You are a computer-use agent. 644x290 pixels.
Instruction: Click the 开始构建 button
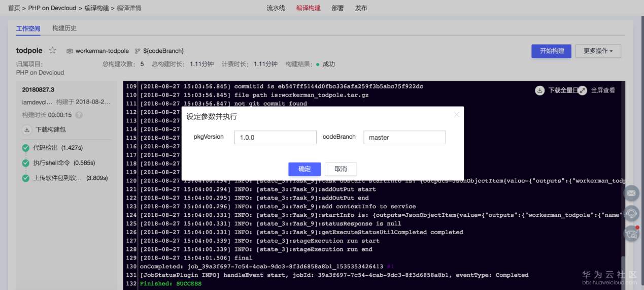tap(552, 51)
